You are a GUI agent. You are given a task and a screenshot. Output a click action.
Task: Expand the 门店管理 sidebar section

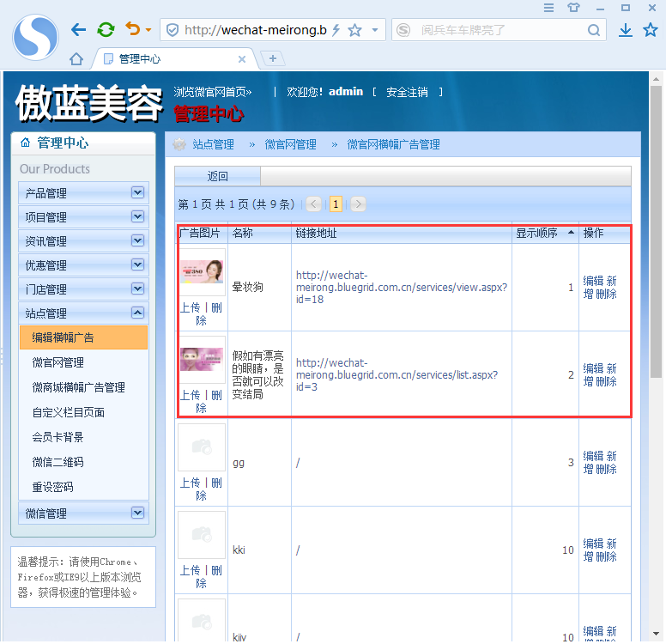(x=137, y=289)
